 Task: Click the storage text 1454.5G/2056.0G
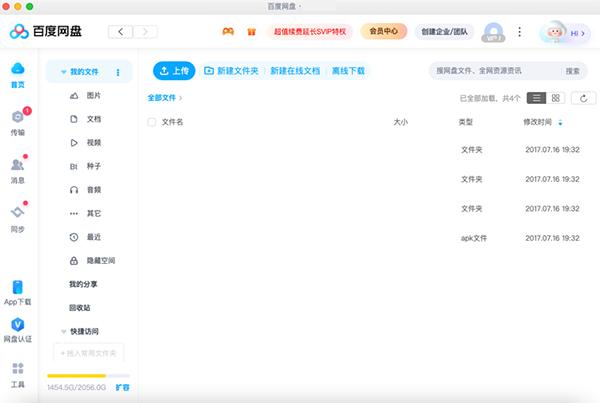pyautogui.click(x=77, y=388)
